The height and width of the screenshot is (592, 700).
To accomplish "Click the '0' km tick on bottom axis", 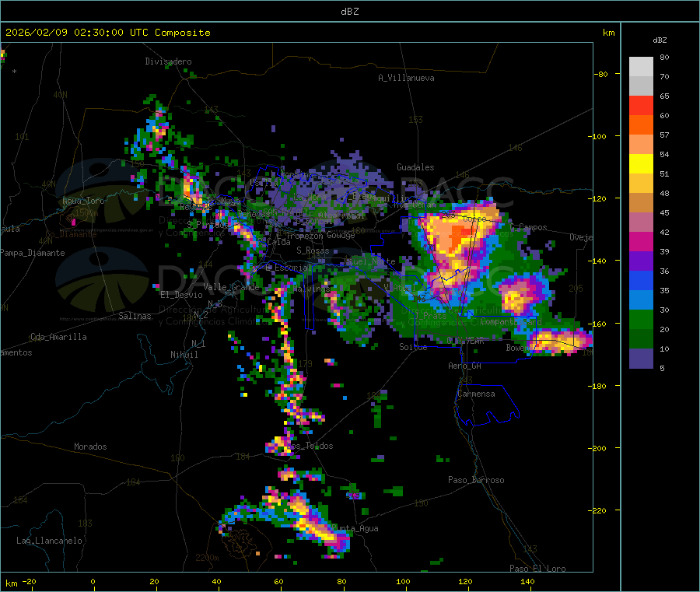I will [93, 581].
